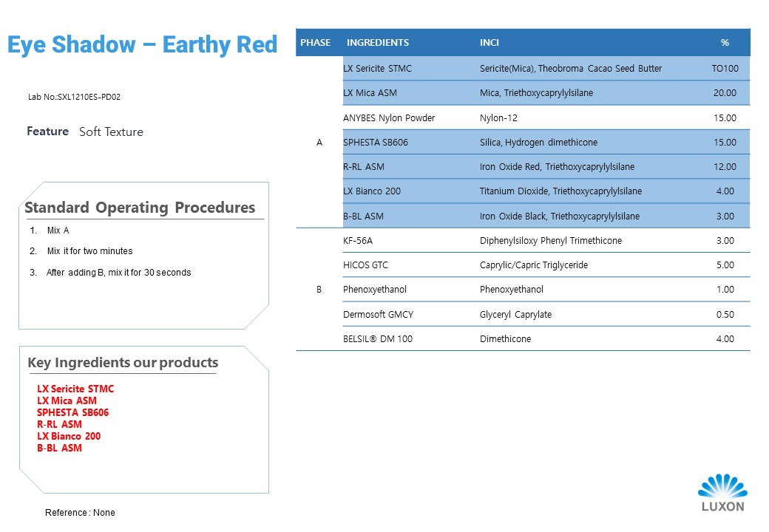Screen dimensions: 769x532
Task: Click the 'TO100' percentage cell
Action: point(725,69)
